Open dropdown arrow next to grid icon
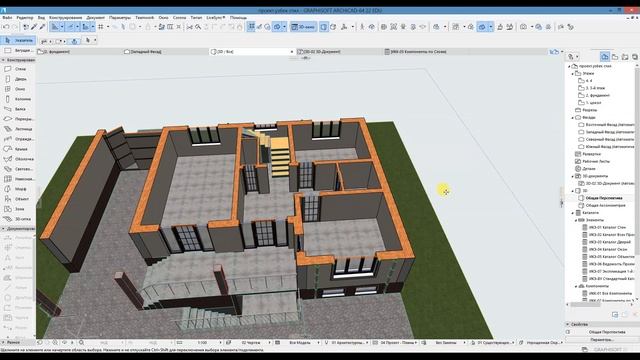 point(108,27)
